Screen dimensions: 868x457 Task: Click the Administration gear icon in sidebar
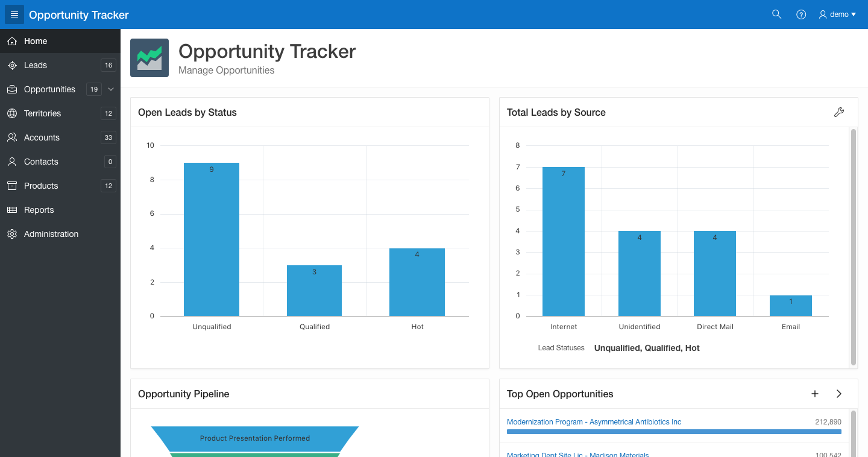tap(12, 234)
